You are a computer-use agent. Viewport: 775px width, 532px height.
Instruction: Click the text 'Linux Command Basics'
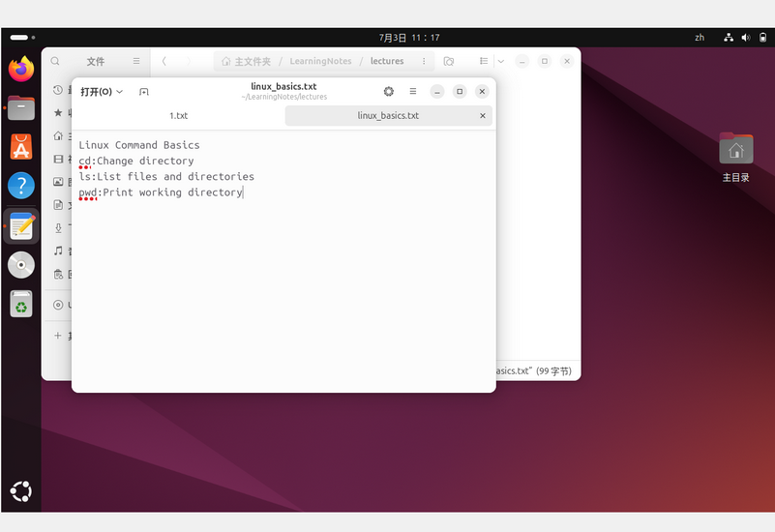tap(139, 145)
